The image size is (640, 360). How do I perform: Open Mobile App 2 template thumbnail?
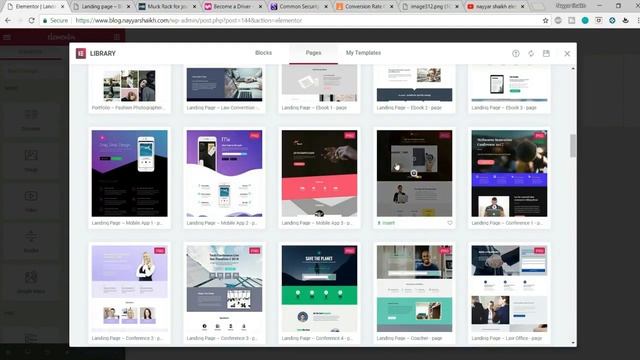point(224,173)
